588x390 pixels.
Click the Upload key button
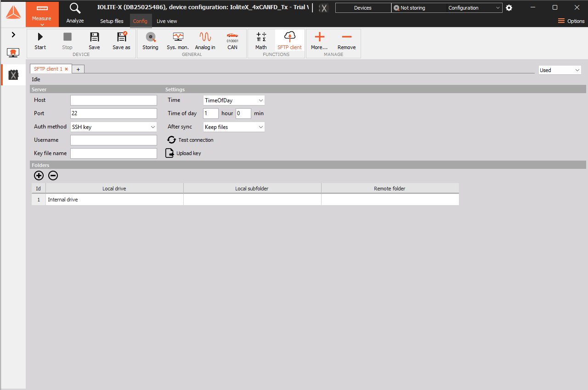183,153
